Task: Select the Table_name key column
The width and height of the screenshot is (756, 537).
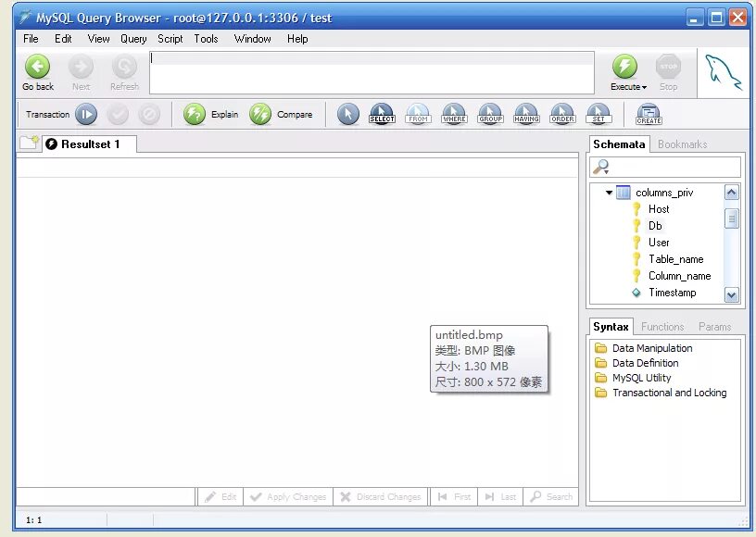Action: [676, 259]
